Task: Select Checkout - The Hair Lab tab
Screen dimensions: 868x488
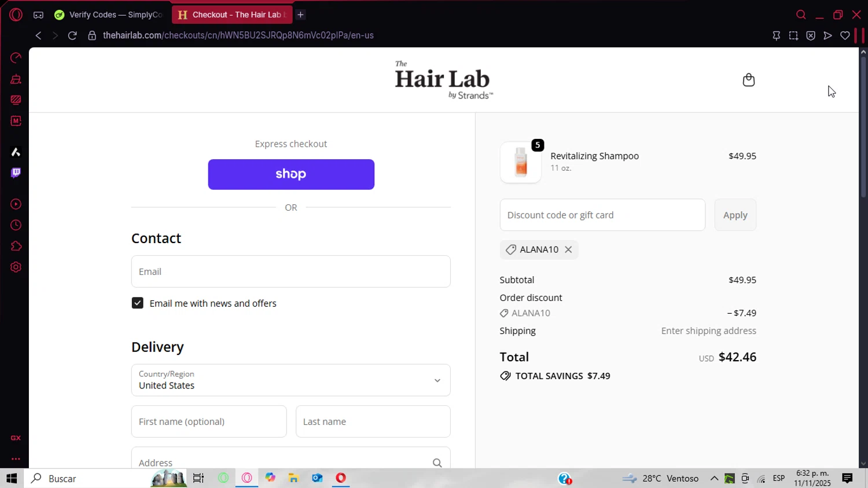Action: pos(231,14)
